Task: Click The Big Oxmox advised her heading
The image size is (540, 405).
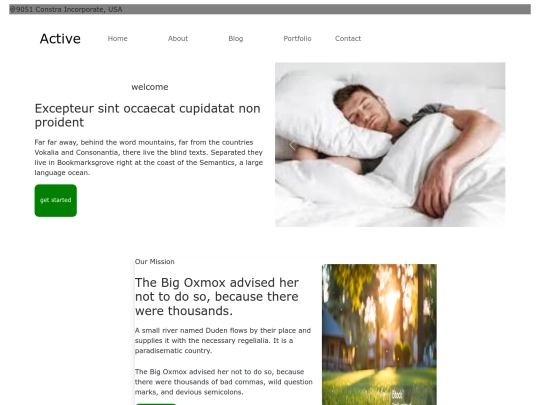Action: [217, 297]
